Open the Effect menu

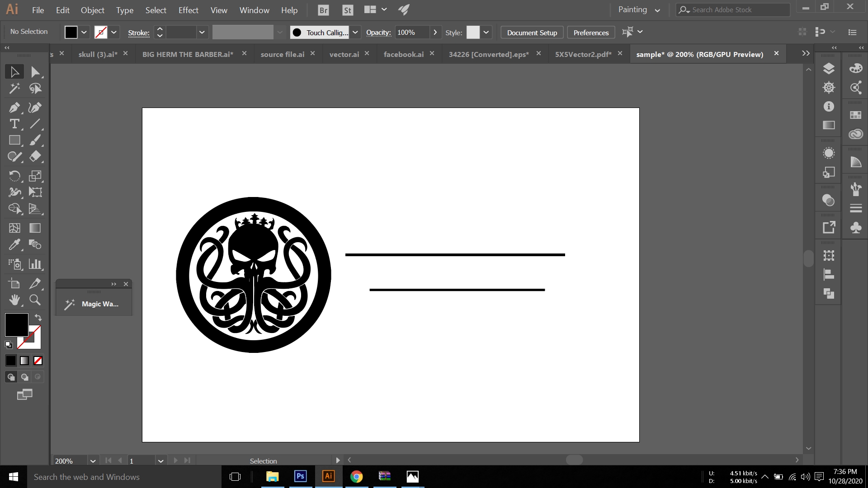pos(188,10)
